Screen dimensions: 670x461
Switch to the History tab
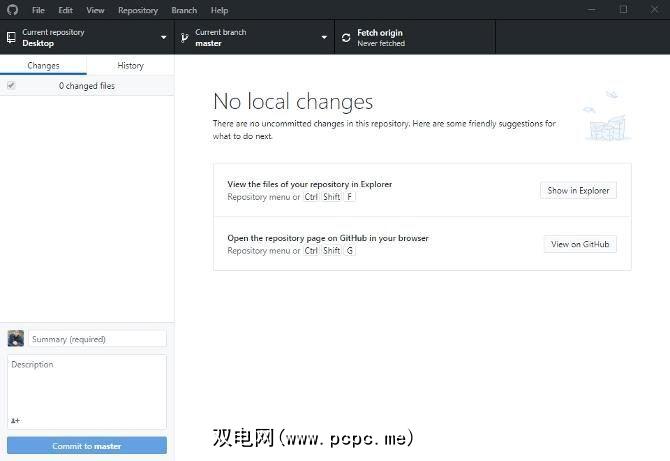130,66
